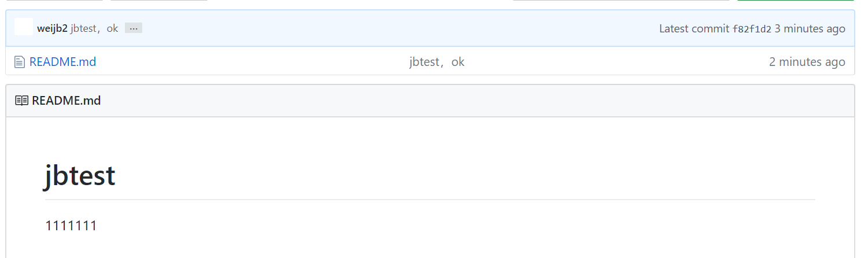Expand the commit description ellipsis button

click(134, 28)
